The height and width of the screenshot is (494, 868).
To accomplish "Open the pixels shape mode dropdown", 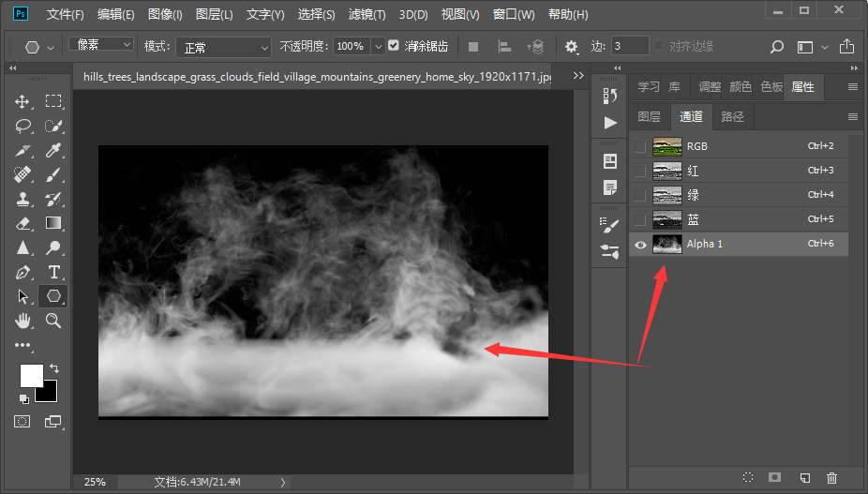I will [101, 45].
